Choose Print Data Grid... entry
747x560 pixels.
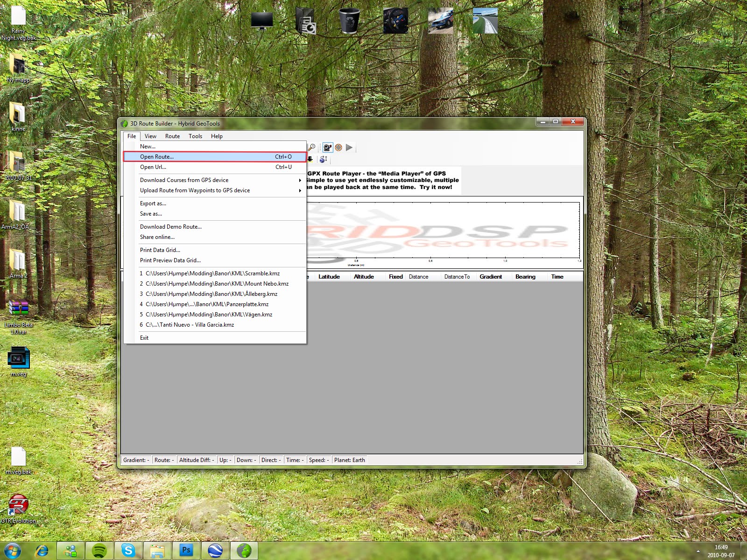pos(215,250)
